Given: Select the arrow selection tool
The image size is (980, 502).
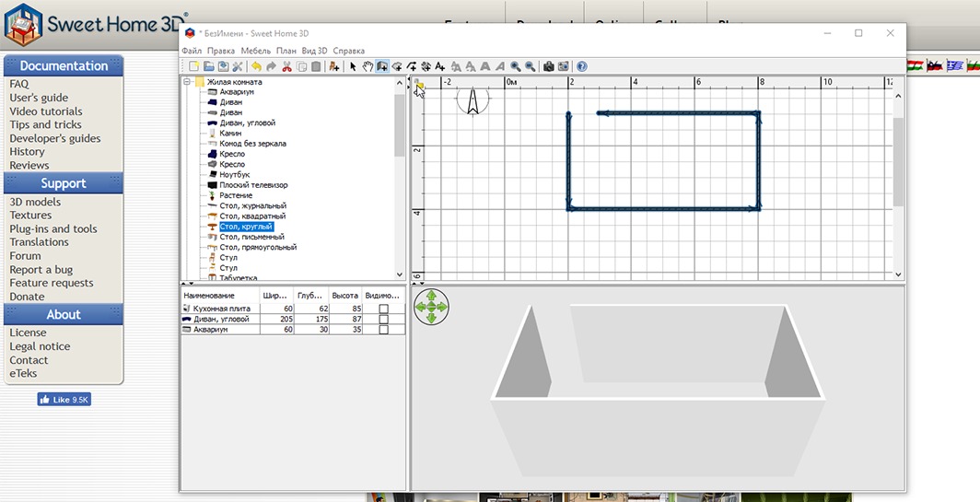Looking at the screenshot, I should 353,66.
